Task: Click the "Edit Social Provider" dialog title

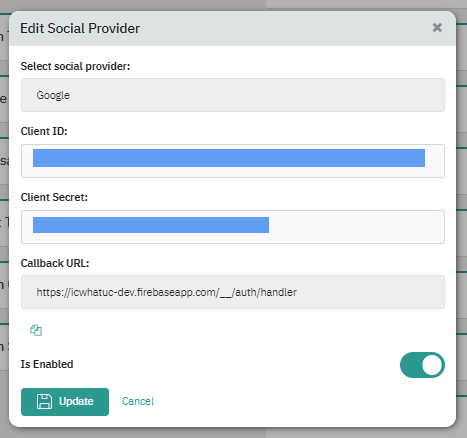Action: pos(80,28)
